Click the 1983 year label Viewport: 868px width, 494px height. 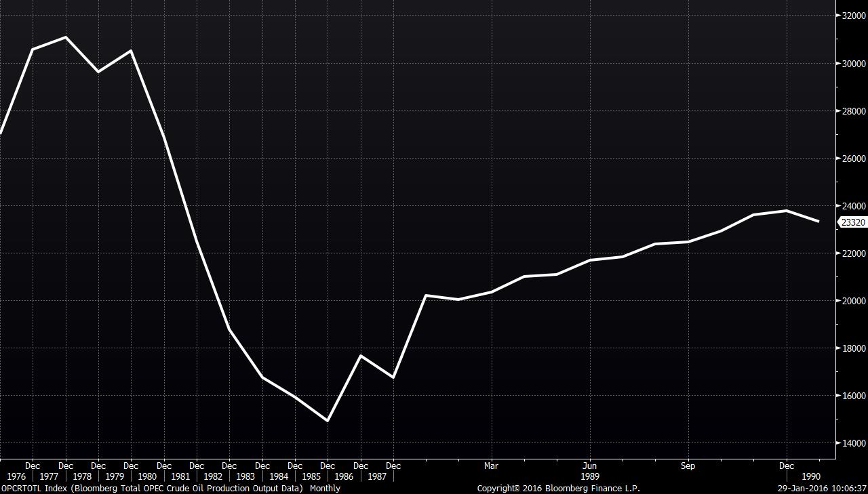pos(245,476)
